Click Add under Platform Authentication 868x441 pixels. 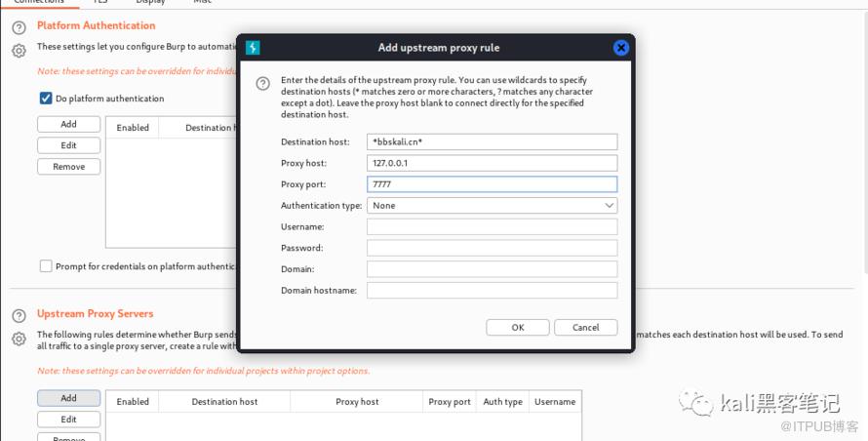(68, 124)
